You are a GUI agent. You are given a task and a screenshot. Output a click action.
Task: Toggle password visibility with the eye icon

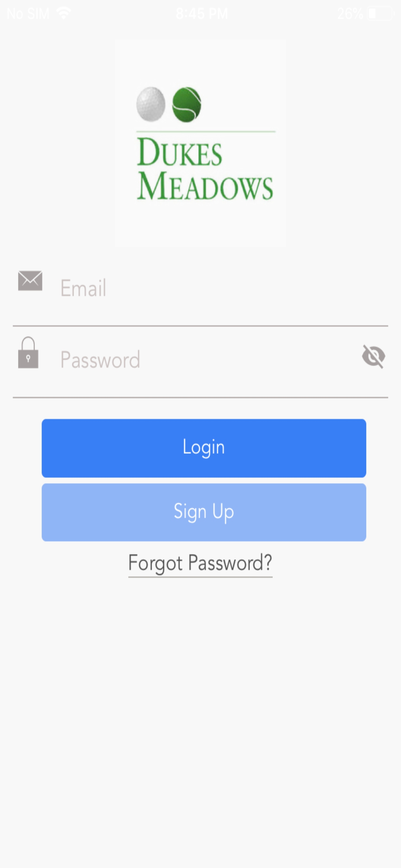click(373, 356)
